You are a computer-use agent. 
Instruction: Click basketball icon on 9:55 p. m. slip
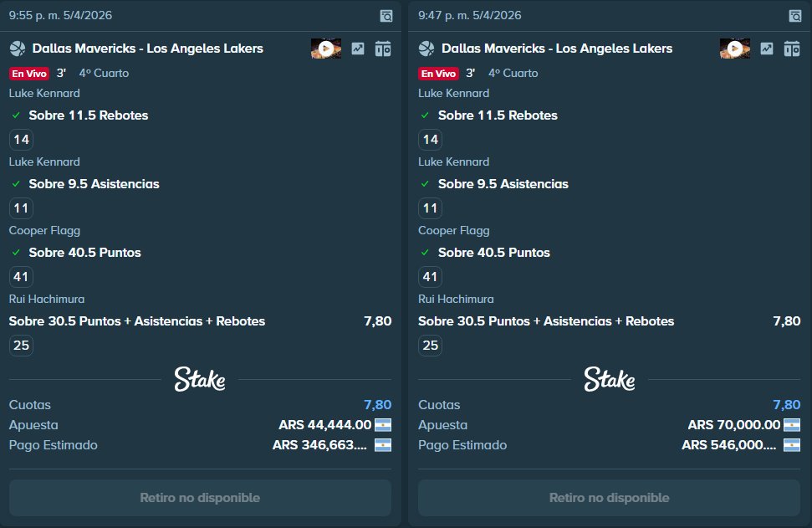(x=18, y=49)
